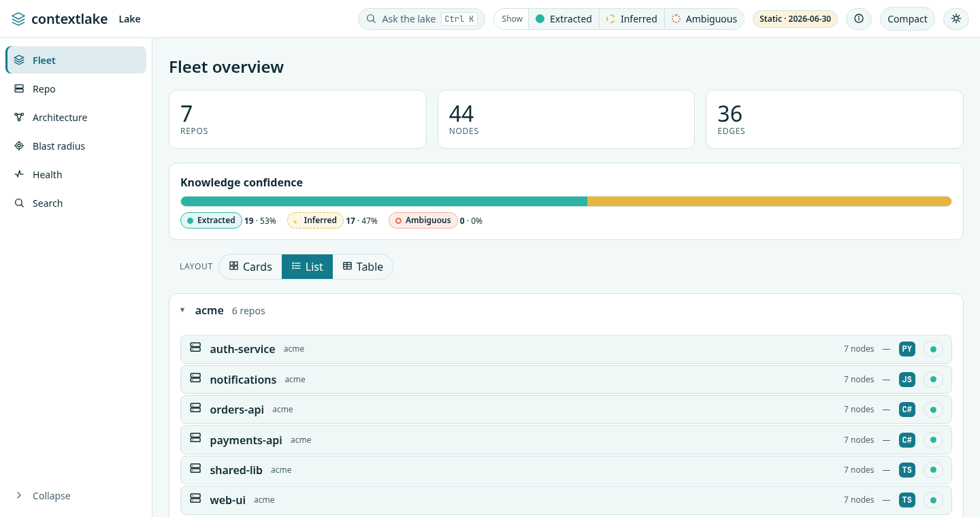Open the auth-service repo name
The image size is (980, 517).
pos(242,349)
